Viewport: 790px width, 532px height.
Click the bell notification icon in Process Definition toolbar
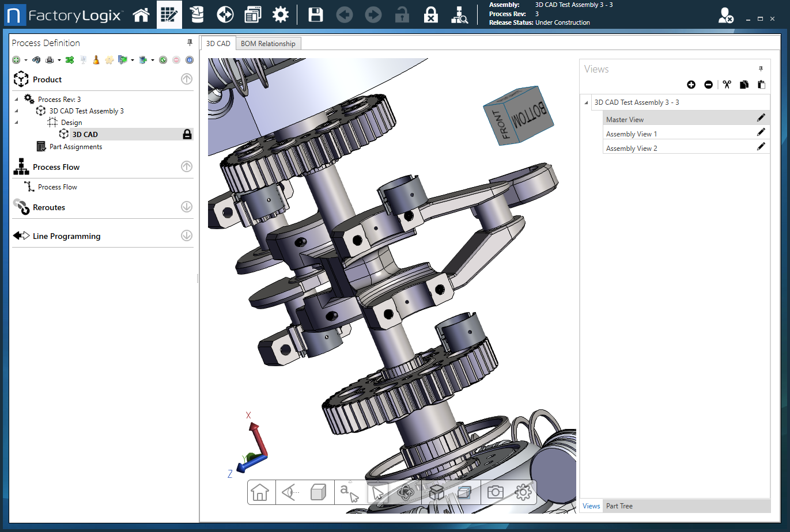click(x=96, y=59)
